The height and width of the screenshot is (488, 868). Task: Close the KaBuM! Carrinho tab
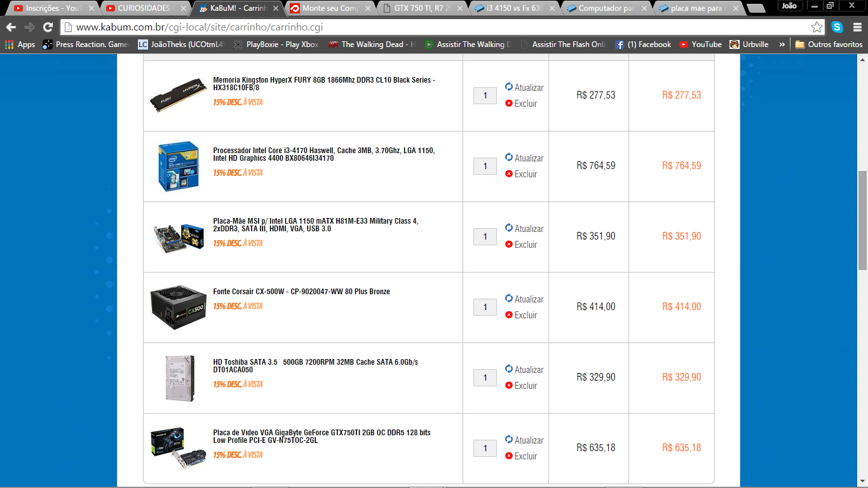(x=276, y=8)
